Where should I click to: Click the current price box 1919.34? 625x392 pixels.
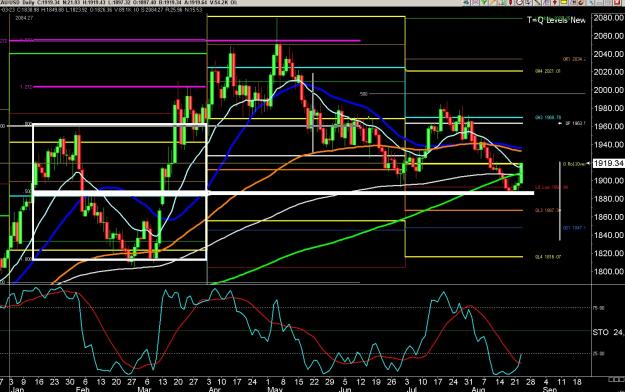click(x=608, y=163)
